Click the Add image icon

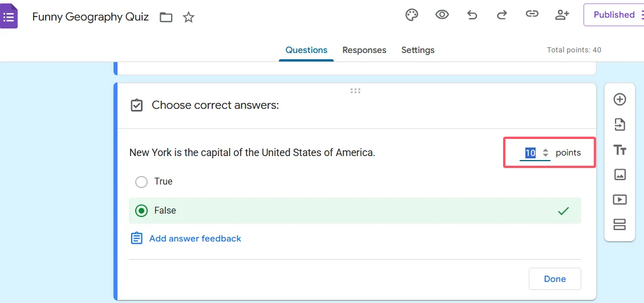tap(619, 175)
